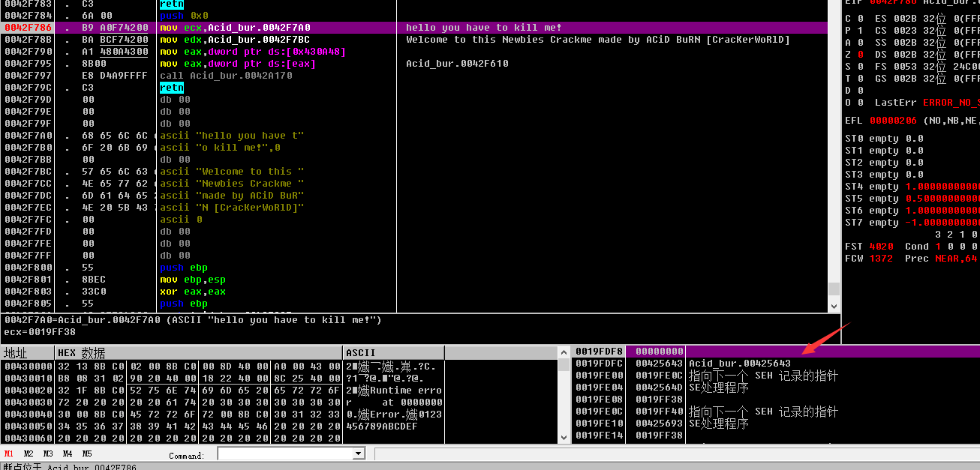
Task: Open the M4 memory tab
Action: (68, 454)
